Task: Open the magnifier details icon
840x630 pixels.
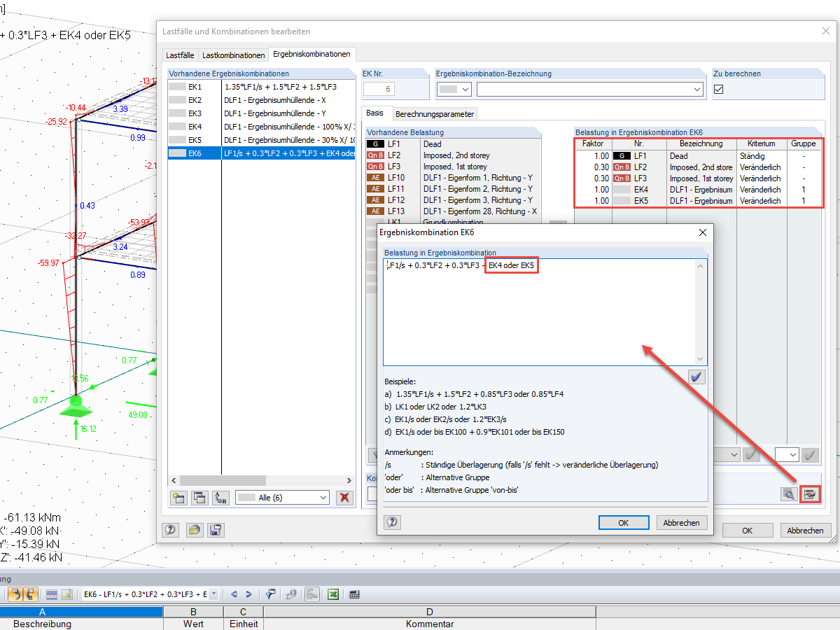Action: point(789,493)
